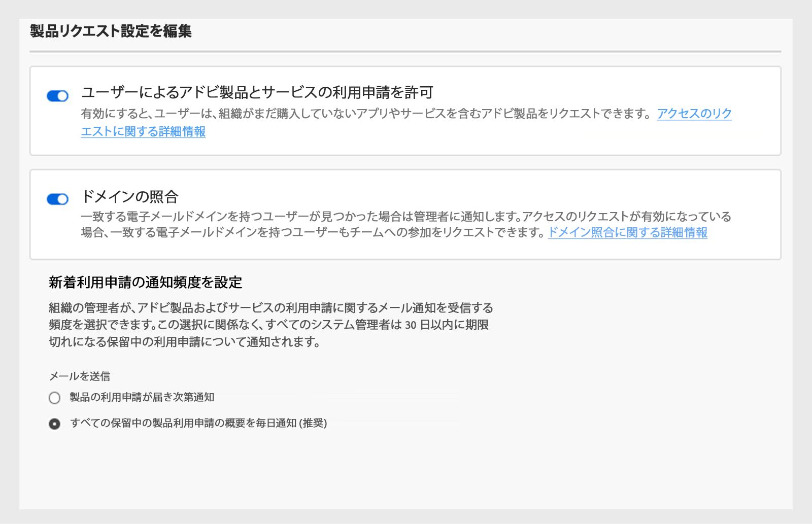812x524 pixels.
Task: Open the ドメイン照合に関する詳細情報 link
Action: [x=628, y=232]
